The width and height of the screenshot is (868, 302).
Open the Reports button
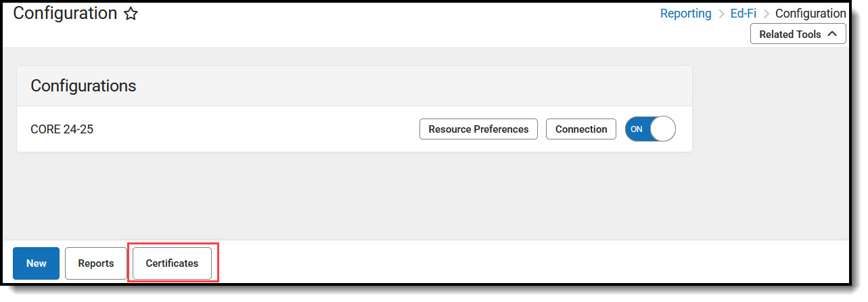[x=95, y=263]
